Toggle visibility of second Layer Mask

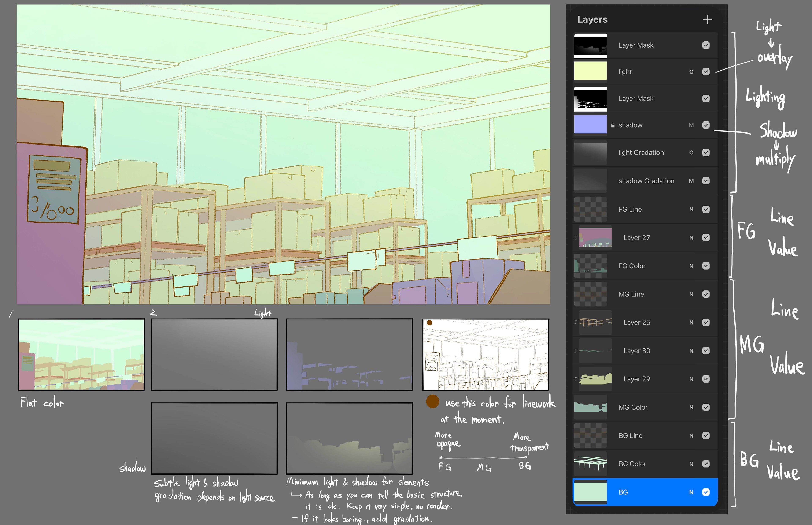706,98
